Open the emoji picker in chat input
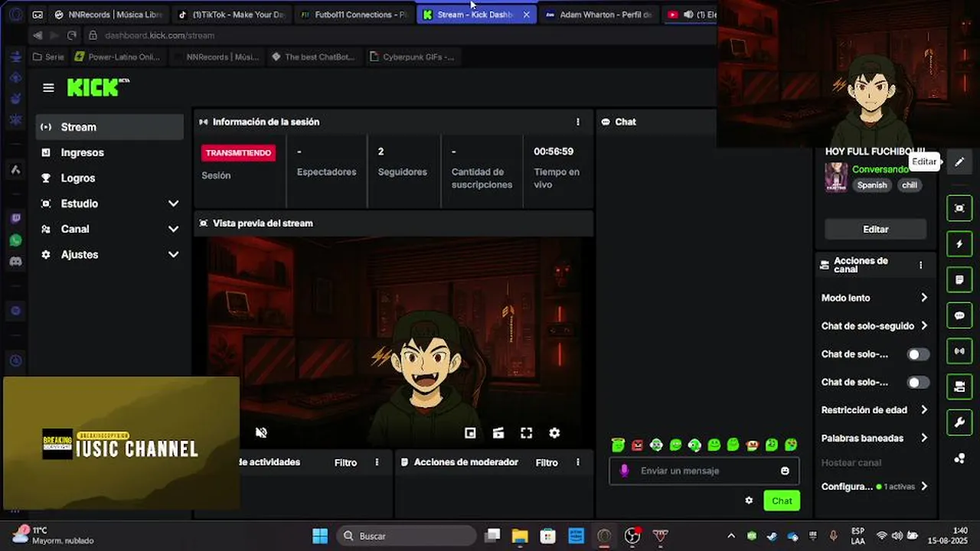 [785, 471]
